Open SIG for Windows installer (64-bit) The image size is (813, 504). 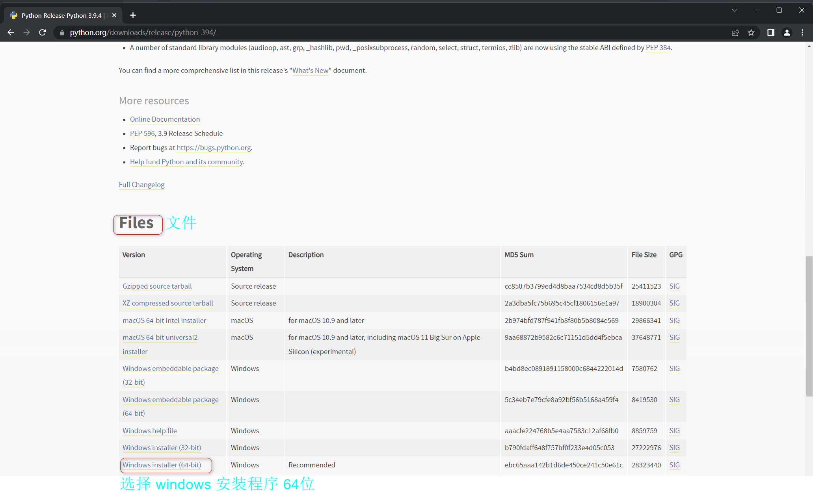(674, 465)
